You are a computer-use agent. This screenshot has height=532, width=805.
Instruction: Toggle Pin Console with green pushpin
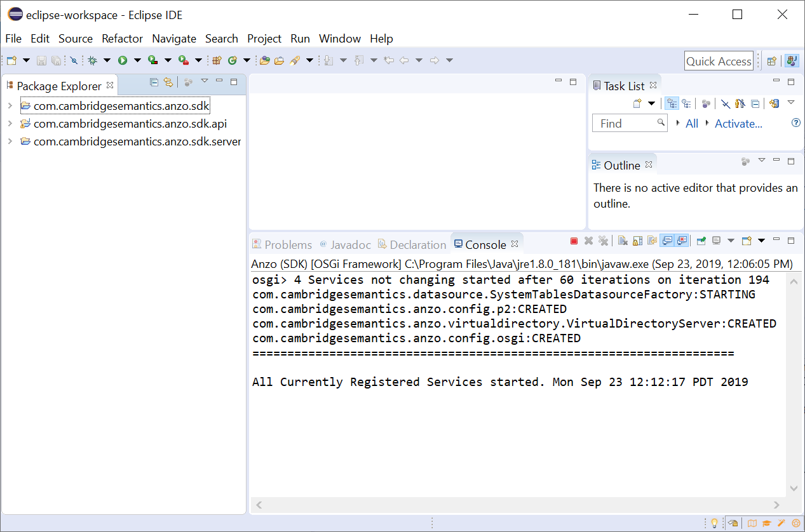point(701,241)
